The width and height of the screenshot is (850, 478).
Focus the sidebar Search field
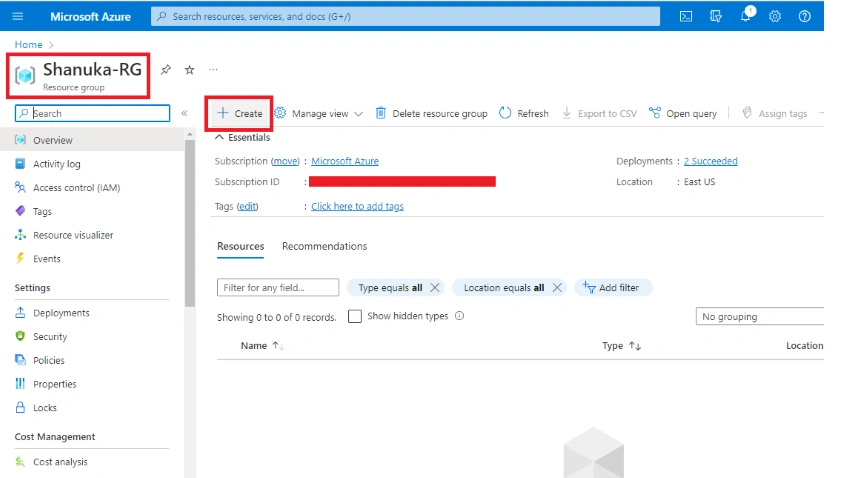click(92, 113)
